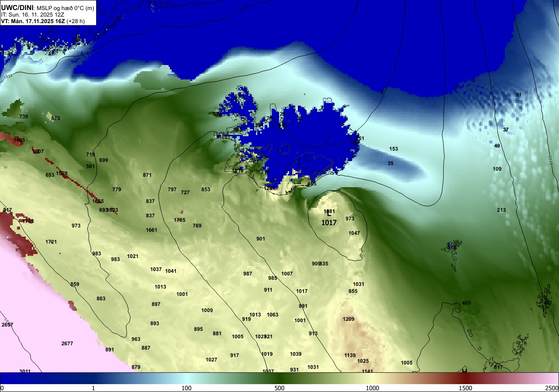Click the height value 35 east of Iceland
The image size is (559, 392).
click(390, 163)
